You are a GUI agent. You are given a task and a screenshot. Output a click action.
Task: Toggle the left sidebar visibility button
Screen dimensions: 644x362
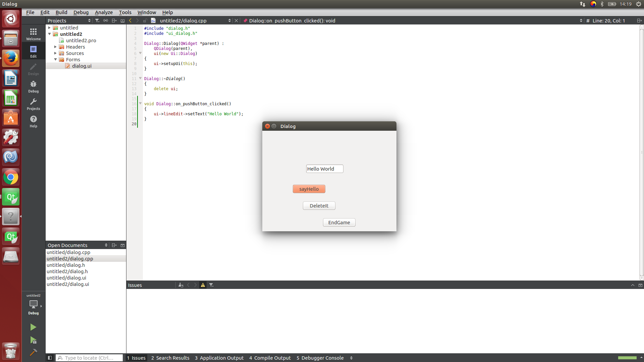[50, 358]
